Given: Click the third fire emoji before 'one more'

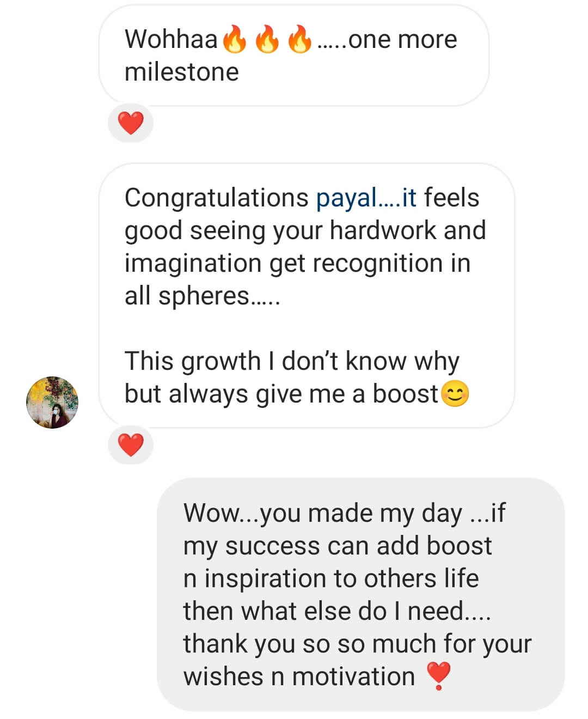Looking at the screenshot, I should point(299,40).
